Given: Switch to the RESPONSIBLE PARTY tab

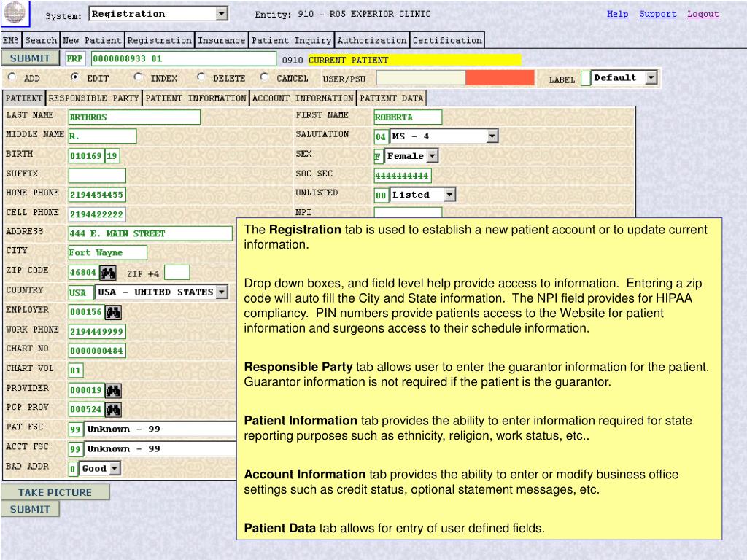Looking at the screenshot, I should pos(93,98).
